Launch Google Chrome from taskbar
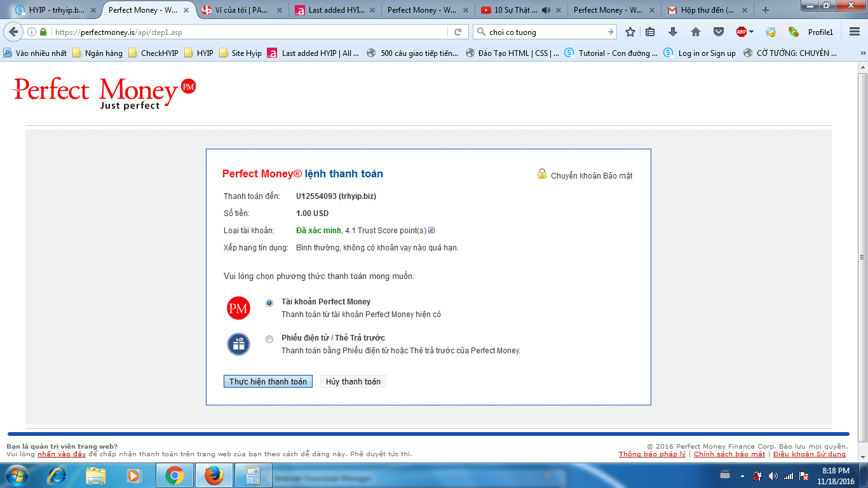This screenshot has width=868, height=488. [174, 475]
